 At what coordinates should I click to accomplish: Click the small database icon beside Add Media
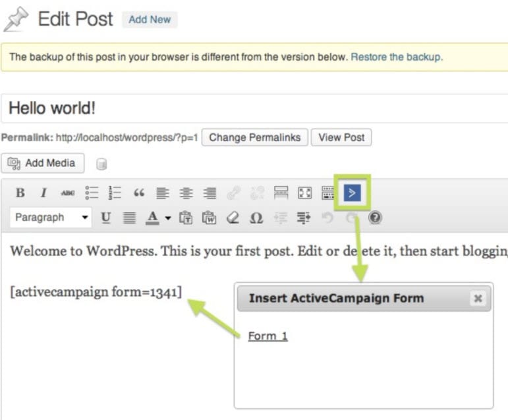(x=101, y=164)
